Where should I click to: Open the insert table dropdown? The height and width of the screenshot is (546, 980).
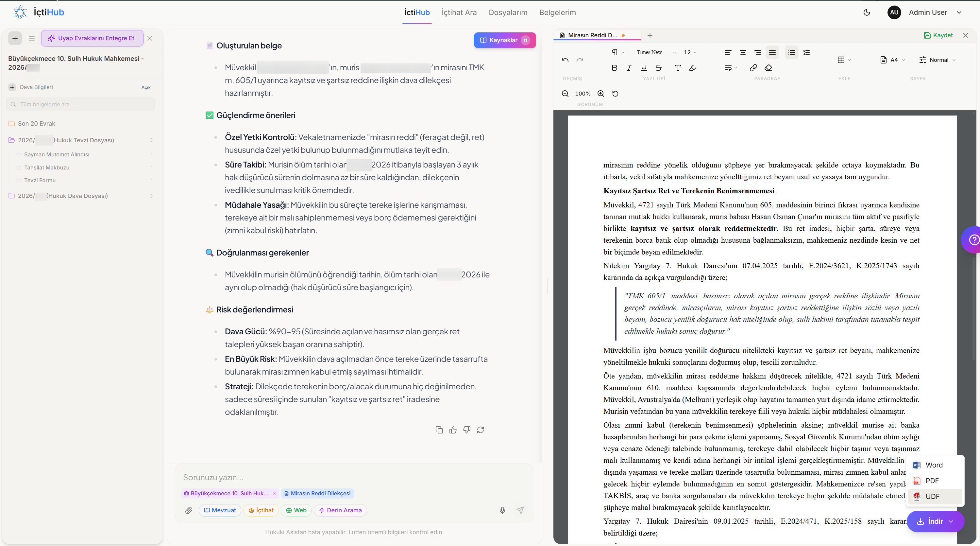point(844,60)
